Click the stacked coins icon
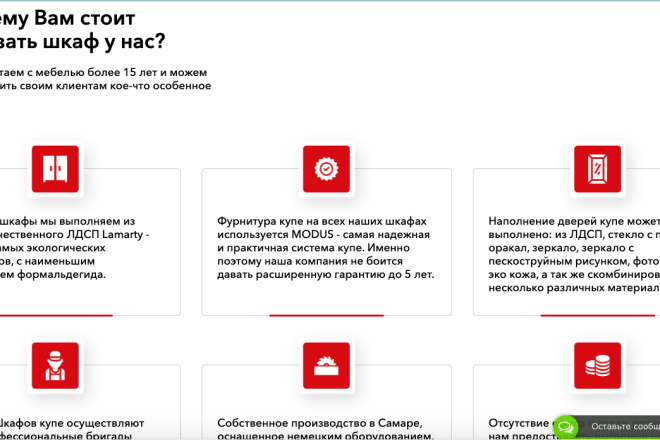Viewport: 660px width, 440px height. pyautogui.click(x=597, y=365)
